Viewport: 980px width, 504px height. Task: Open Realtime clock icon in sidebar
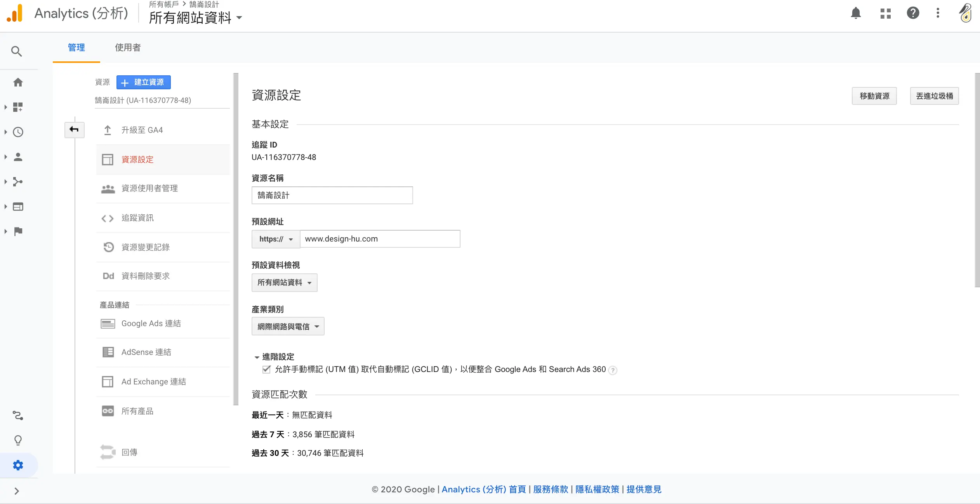coord(18,132)
